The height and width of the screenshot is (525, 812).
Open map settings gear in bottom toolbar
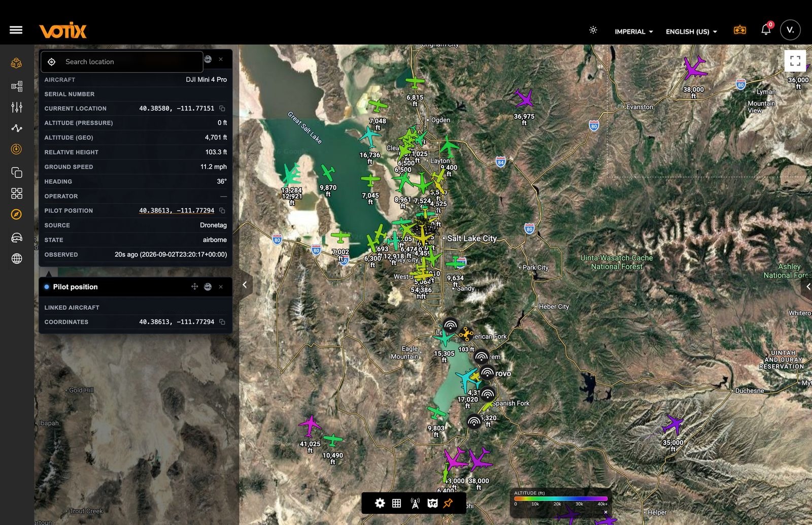click(380, 503)
